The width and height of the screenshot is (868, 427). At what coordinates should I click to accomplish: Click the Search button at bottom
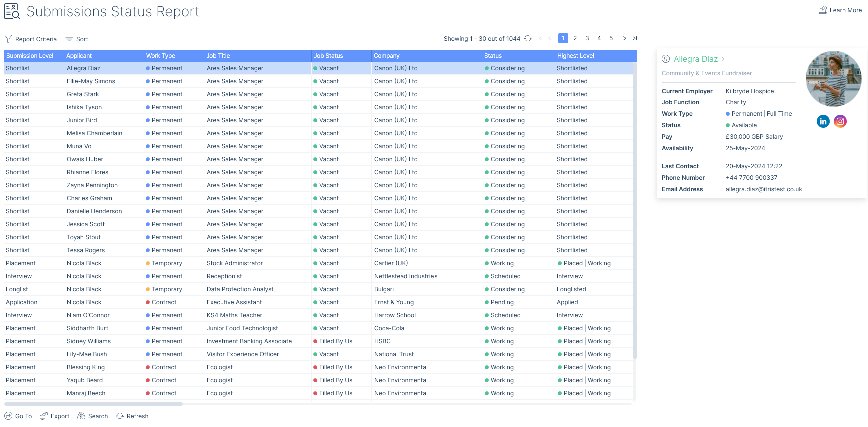pos(93,416)
